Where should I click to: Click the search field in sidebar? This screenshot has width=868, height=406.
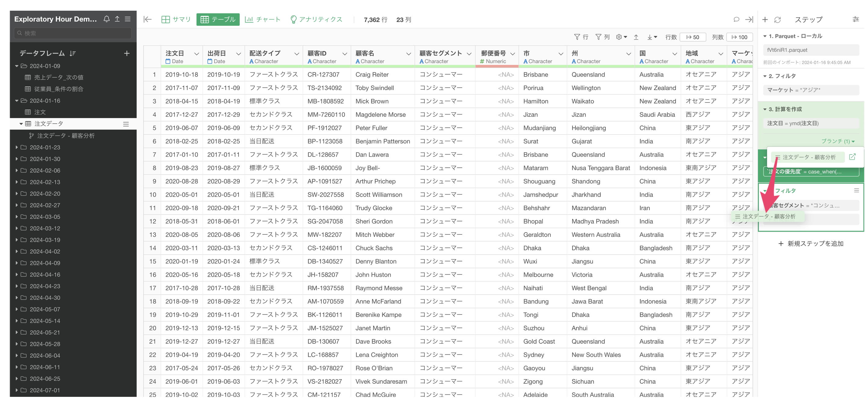(73, 33)
